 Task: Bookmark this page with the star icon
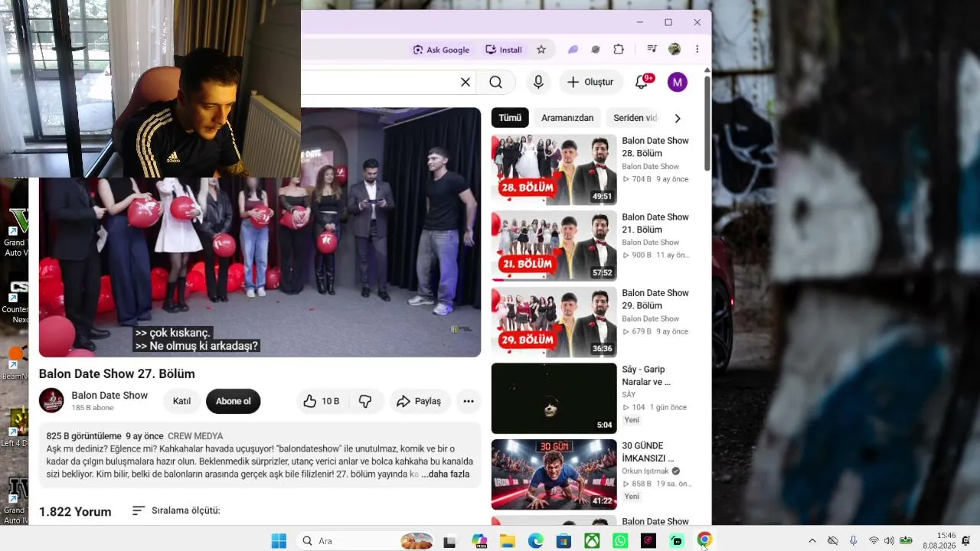tap(541, 50)
